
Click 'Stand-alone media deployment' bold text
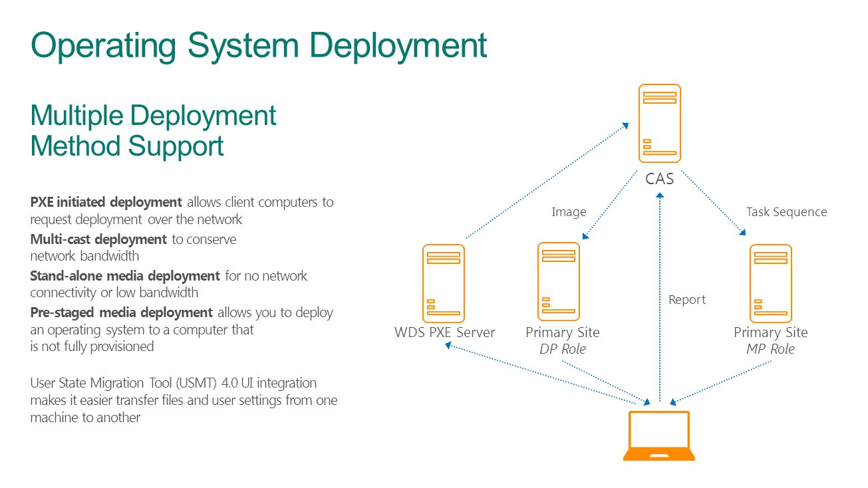(125, 276)
